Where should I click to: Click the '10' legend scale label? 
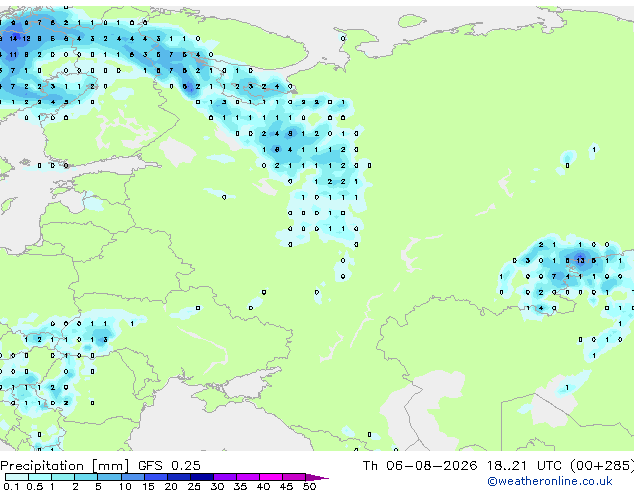tap(125, 486)
